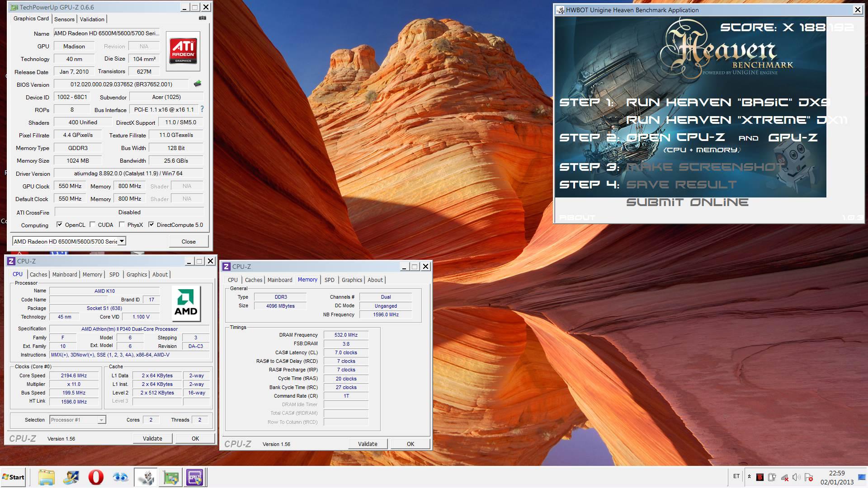
Task: Click Validate in CPU-Z CPU window
Action: click(x=152, y=438)
